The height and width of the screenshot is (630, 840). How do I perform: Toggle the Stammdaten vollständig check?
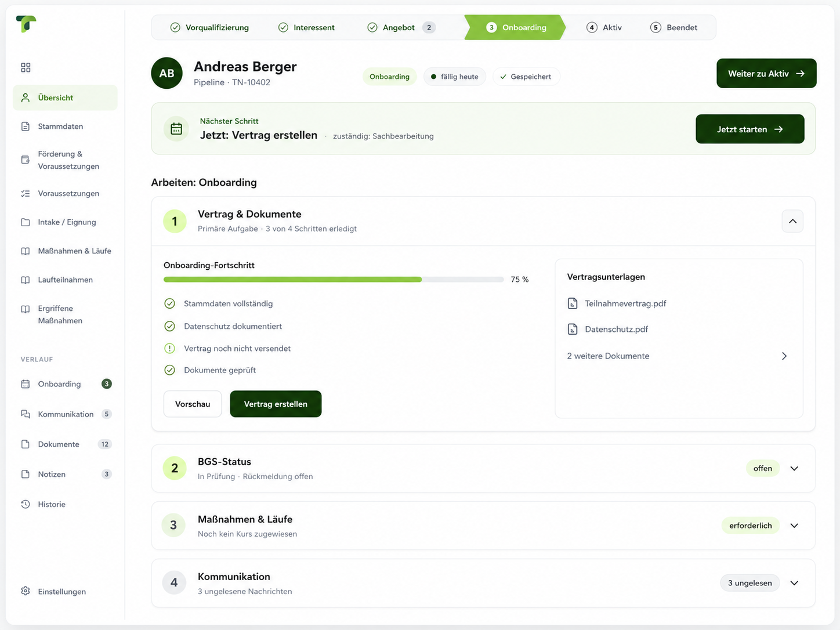click(169, 303)
